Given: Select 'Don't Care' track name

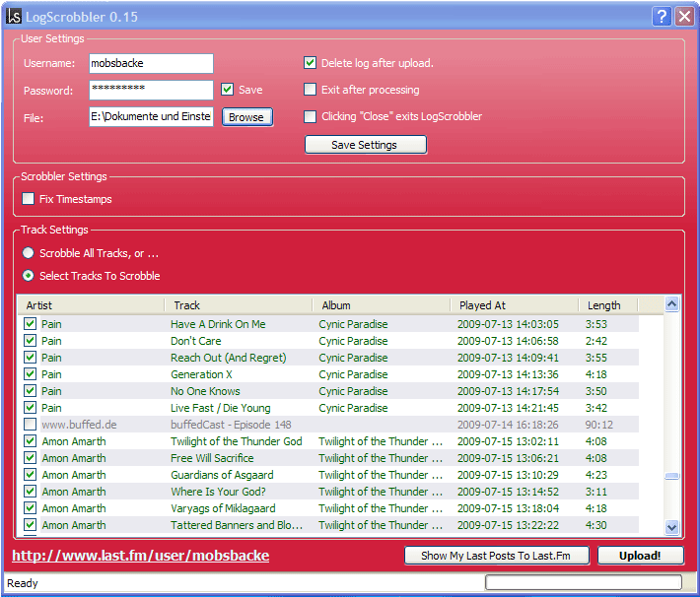Looking at the screenshot, I should [195, 341].
